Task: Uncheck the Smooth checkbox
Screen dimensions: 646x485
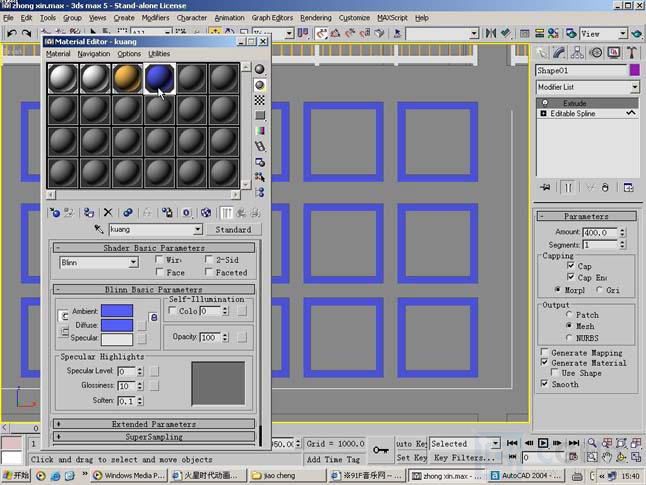Action: coord(544,384)
